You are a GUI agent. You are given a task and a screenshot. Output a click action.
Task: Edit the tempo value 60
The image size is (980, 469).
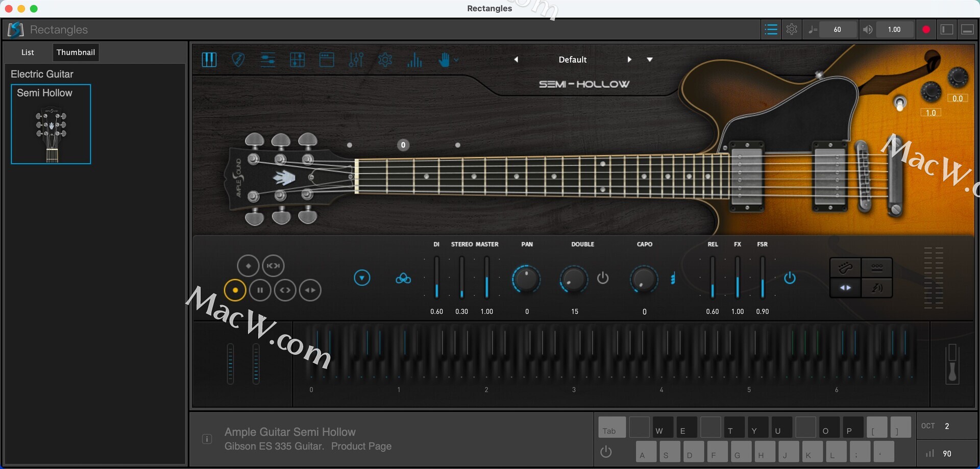click(x=838, y=30)
